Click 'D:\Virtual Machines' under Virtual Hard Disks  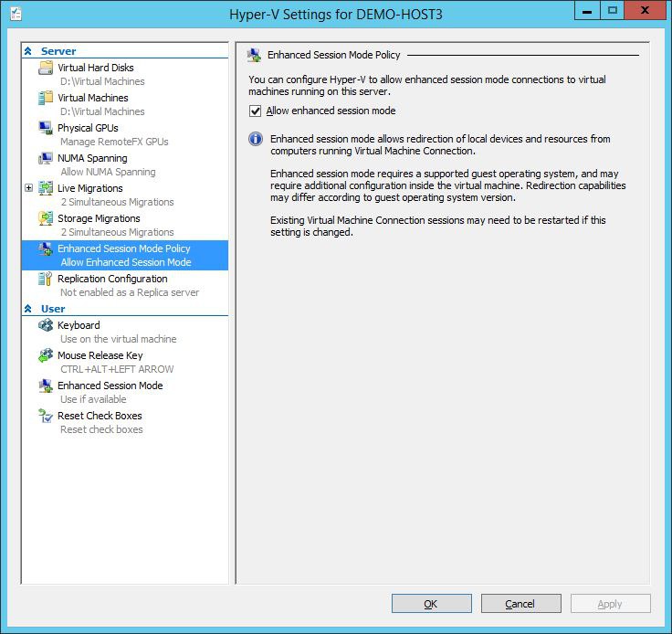pos(102,81)
